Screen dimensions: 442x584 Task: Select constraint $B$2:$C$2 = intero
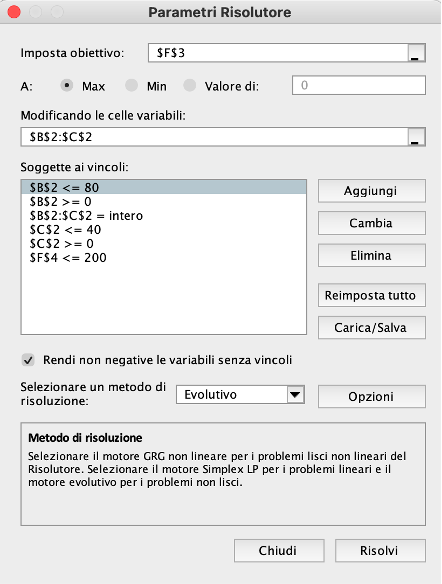(164, 216)
